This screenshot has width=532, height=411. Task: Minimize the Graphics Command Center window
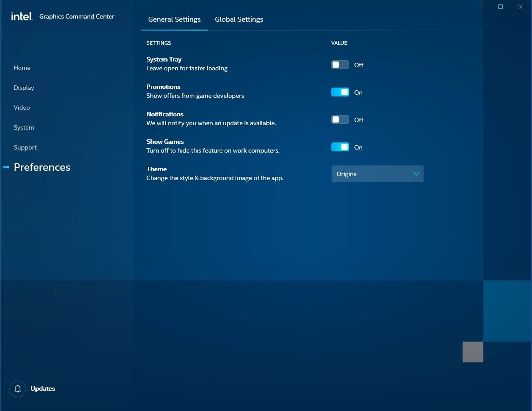[x=480, y=7]
